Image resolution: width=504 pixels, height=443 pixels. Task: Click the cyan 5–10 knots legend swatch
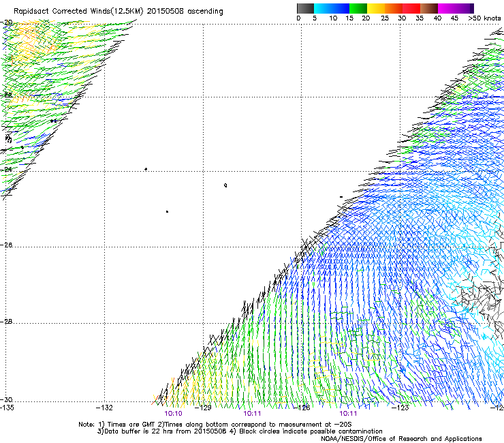click(x=323, y=8)
